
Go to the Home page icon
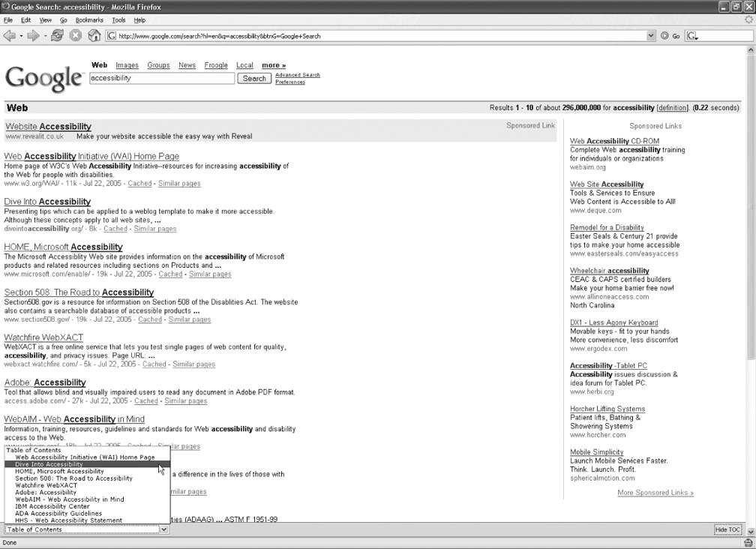(94, 35)
